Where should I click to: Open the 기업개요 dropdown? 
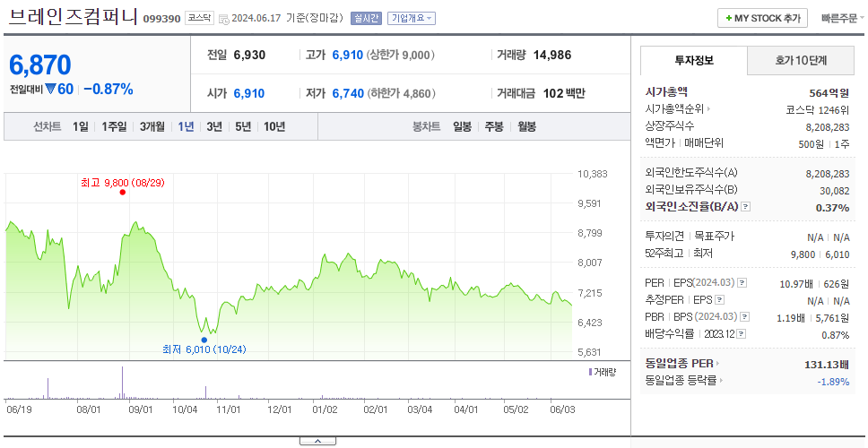coord(412,18)
